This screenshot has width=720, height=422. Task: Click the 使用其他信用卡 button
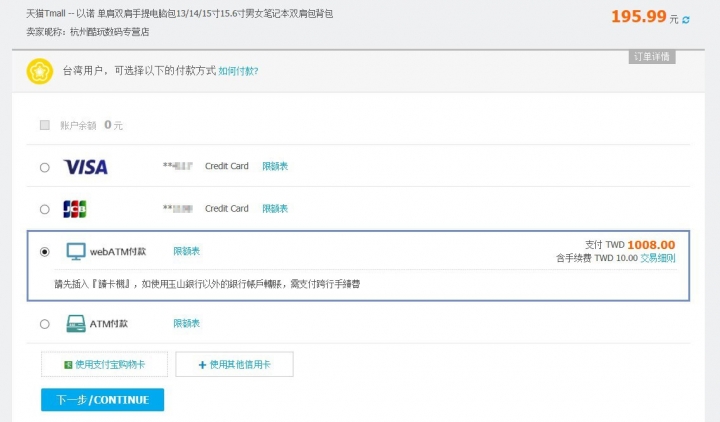pyautogui.click(x=234, y=365)
